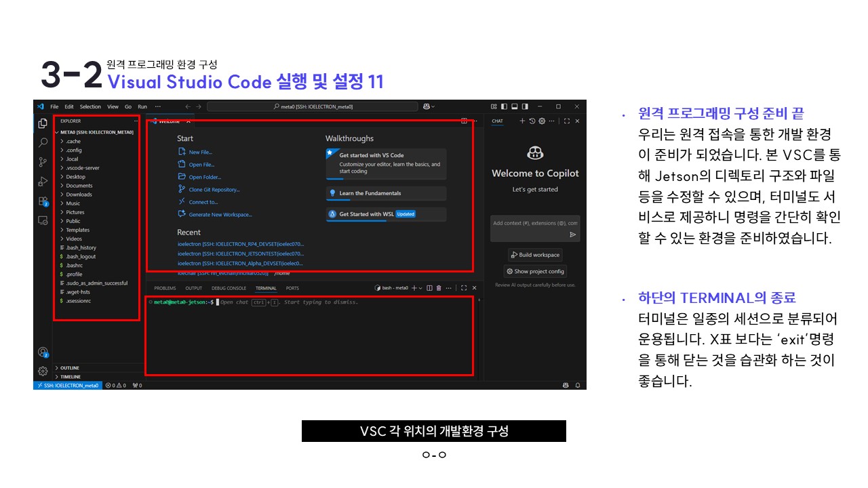The width and height of the screenshot is (868, 488).
Task: Go back with the navigation arrow
Action: coord(188,106)
